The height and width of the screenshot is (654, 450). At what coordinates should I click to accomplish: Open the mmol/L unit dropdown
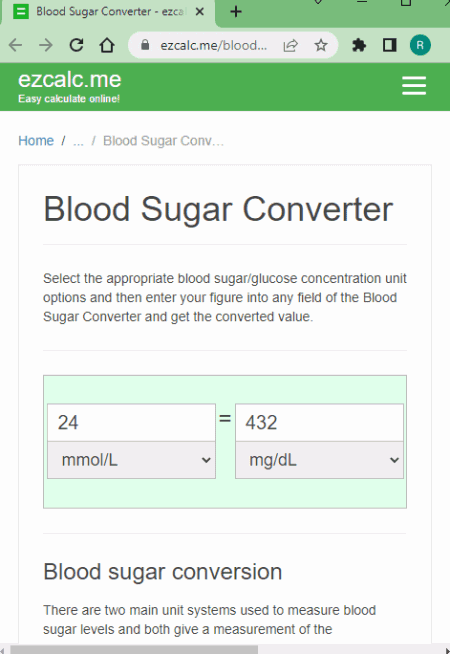(x=131, y=460)
